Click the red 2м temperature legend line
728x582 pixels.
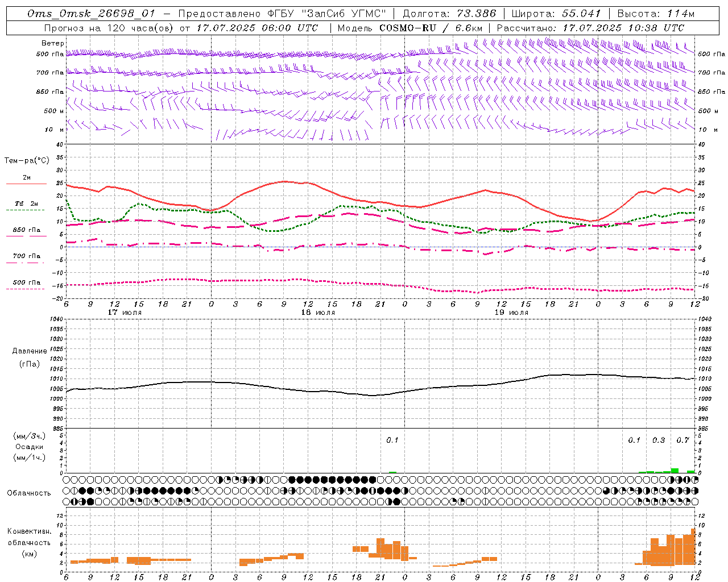click(x=26, y=184)
